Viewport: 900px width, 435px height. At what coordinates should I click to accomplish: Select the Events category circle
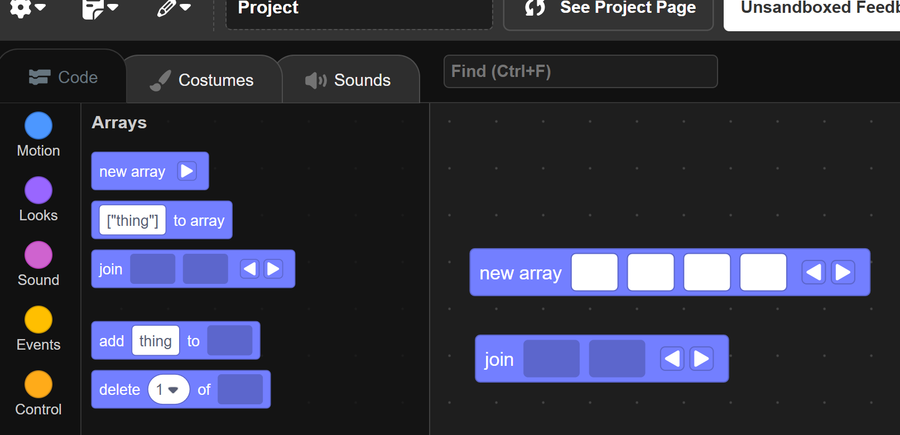tap(38, 320)
